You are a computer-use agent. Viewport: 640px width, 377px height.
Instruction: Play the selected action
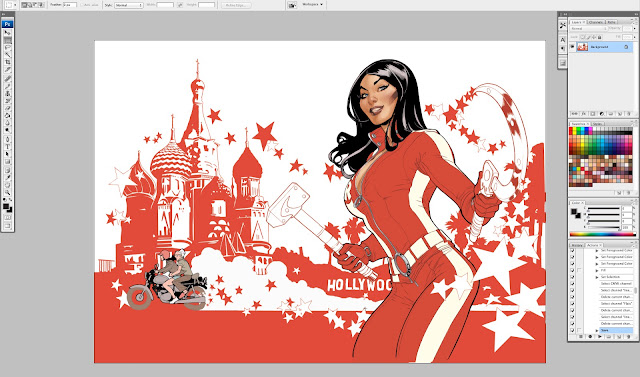pos(600,337)
